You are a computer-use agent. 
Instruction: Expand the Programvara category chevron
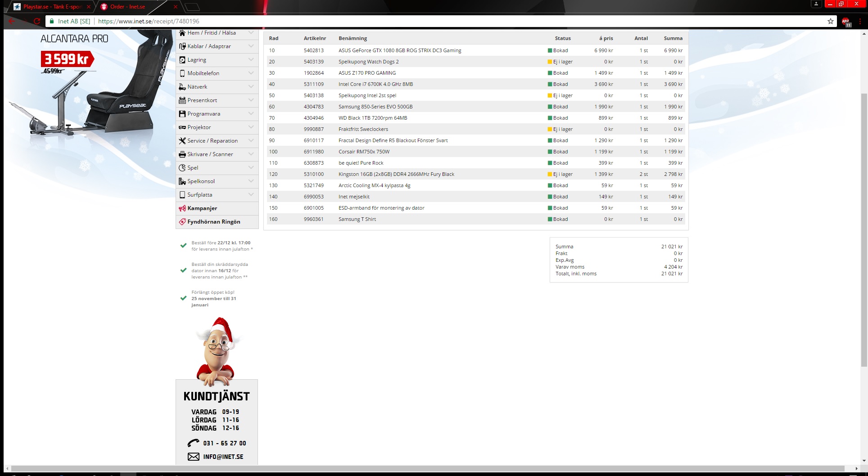click(x=251, y=113)
